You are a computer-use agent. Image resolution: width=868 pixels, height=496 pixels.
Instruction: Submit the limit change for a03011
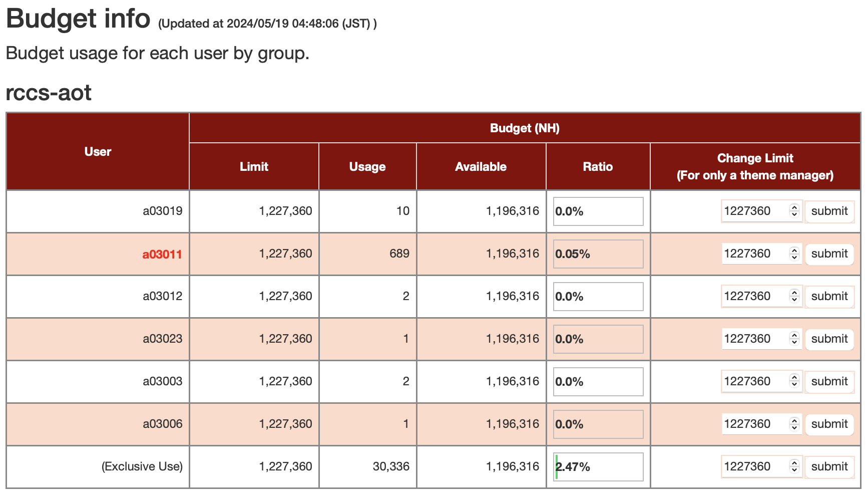[829, 254]
